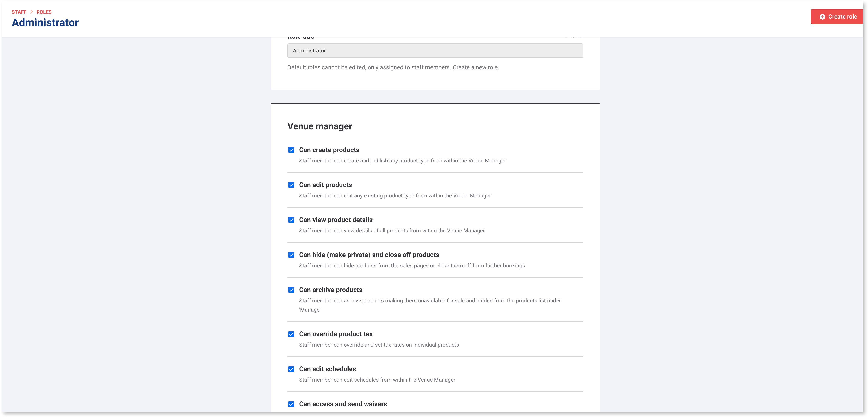Disable the Can archive products checkbox

coord(291,290)
